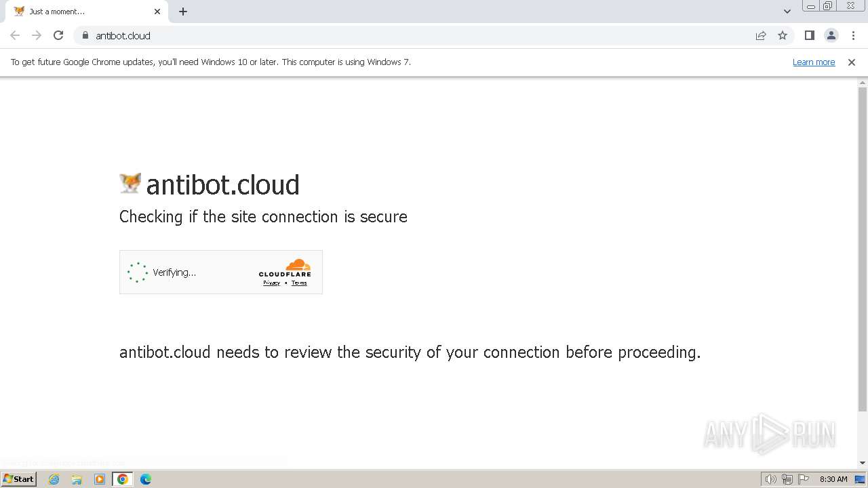Image resolution: width=868 pixels, height=488 pixels.
Task: Click the Chrome taskbar icon
Action: tap(123, 479)
